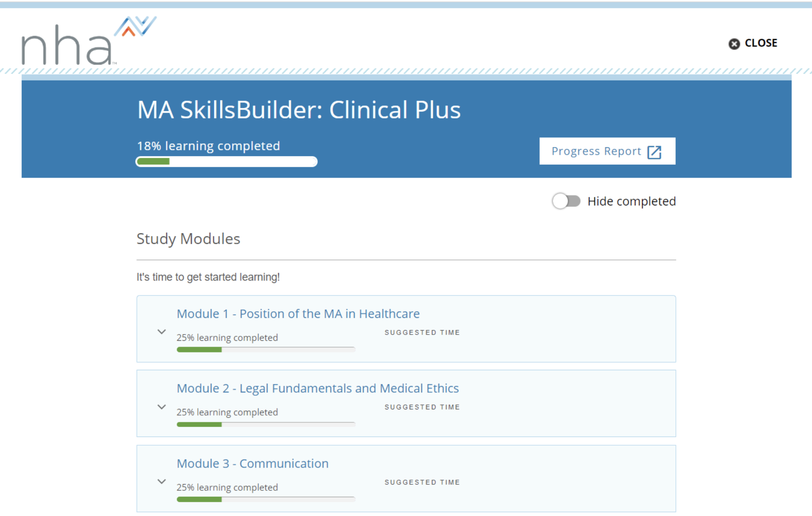The height and width of the screenshot is (516, 812).
Task: Open Module 2 - Legal Fundamentals and Medical Ethics
Action: tap(318, 388)
